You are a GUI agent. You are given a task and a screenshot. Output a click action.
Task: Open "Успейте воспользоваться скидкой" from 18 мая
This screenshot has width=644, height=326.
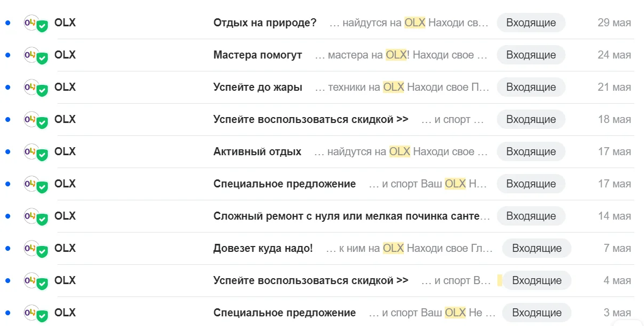pyautogui.click(x=310, y=120)
